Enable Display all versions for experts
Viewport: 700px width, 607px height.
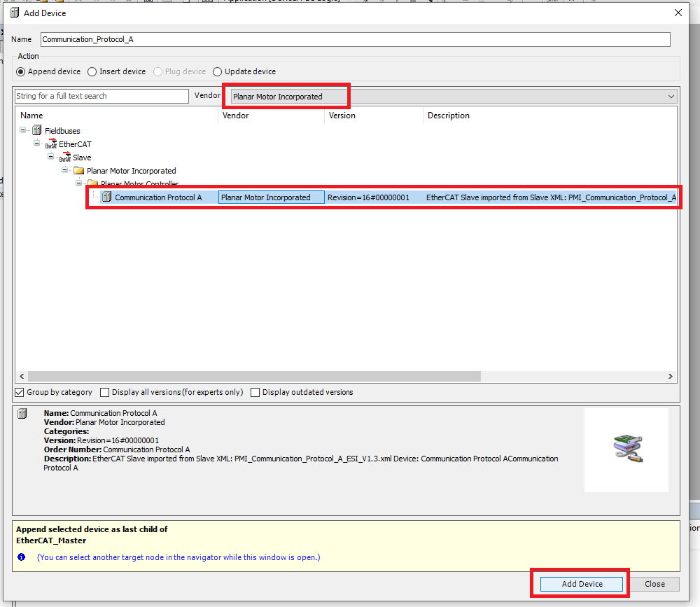coord(105,392)
